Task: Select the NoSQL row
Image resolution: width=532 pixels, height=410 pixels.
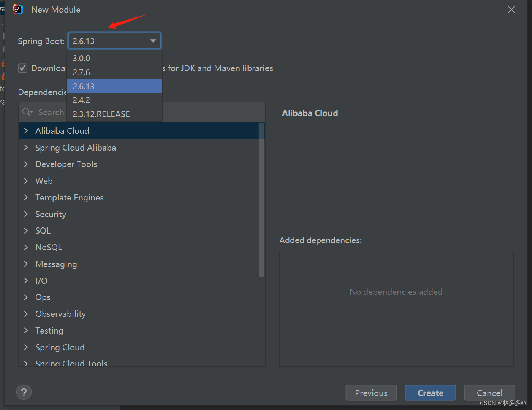Action: [139, 247]
